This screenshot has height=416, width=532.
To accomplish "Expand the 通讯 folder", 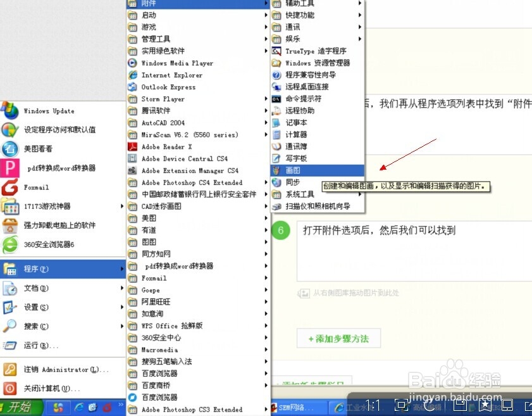I will [x=318, y=27].
